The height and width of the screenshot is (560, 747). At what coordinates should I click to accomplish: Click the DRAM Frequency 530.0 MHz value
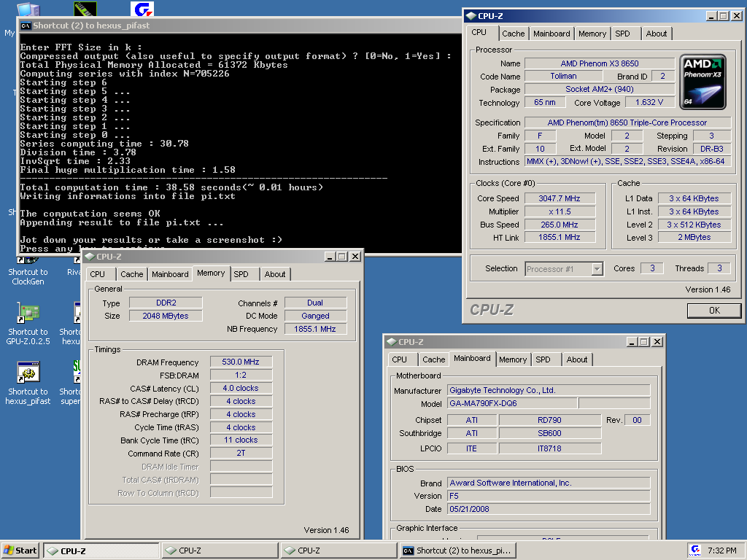pyautogui.click(x=241, y=362)
